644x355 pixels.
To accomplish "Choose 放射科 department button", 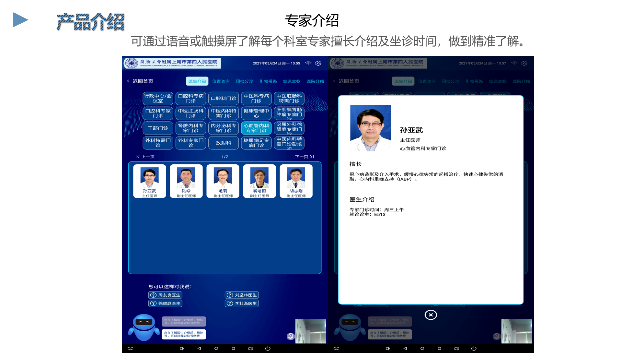I will [224, 143].
